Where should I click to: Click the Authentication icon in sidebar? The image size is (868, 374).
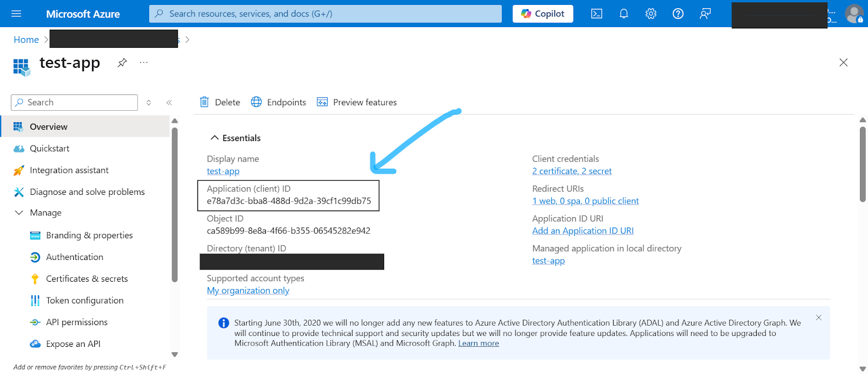click(35, 257)
